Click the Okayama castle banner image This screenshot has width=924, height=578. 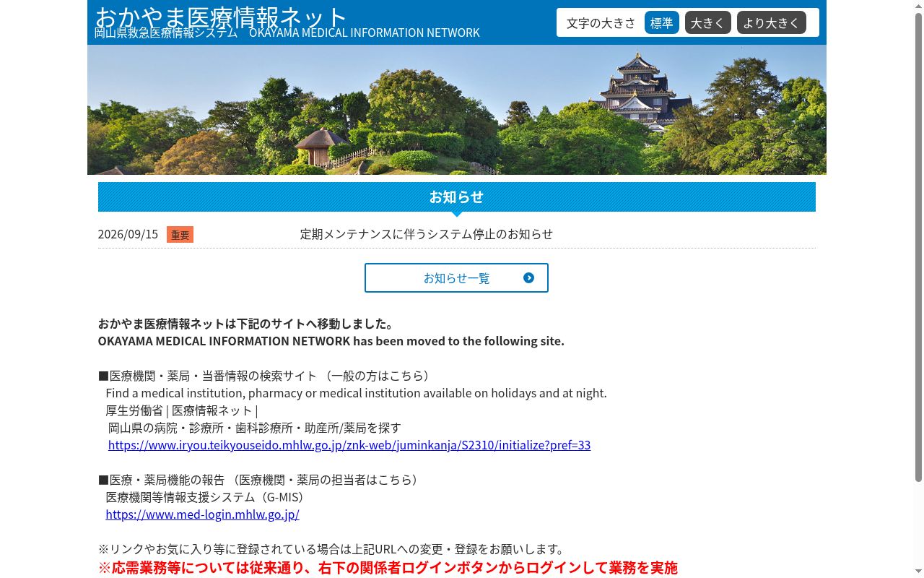(x=456, y=110)
